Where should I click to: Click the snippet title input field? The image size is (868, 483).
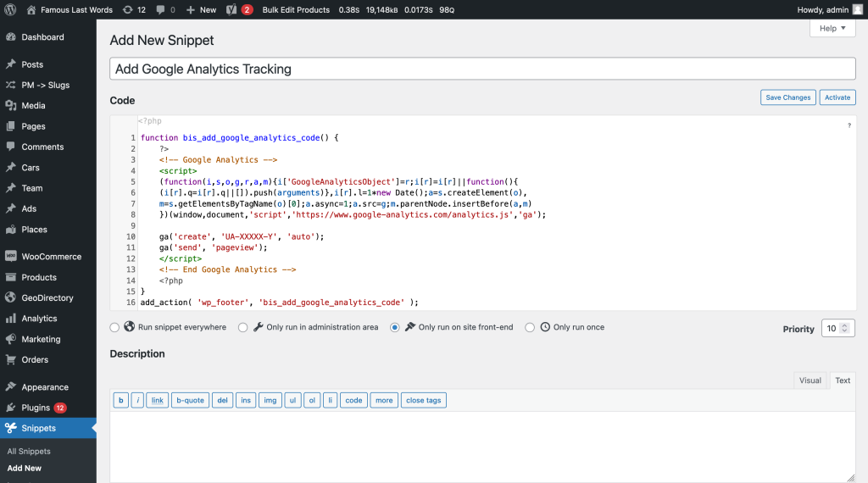pyautogui.click(x=482, y=69)
